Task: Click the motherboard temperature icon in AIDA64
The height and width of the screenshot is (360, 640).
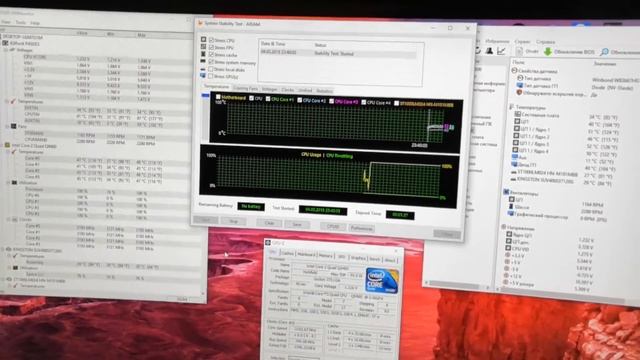Action: [x=518, y=115]
